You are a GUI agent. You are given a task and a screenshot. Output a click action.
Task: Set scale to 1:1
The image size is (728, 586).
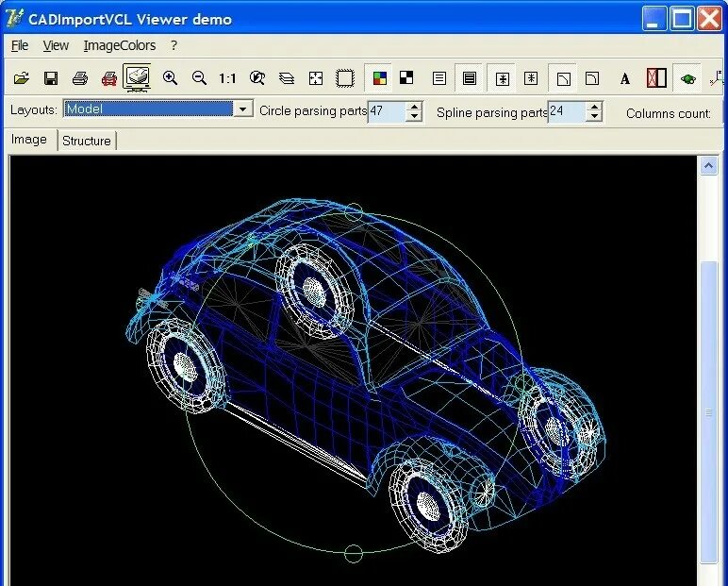(227, 78)
